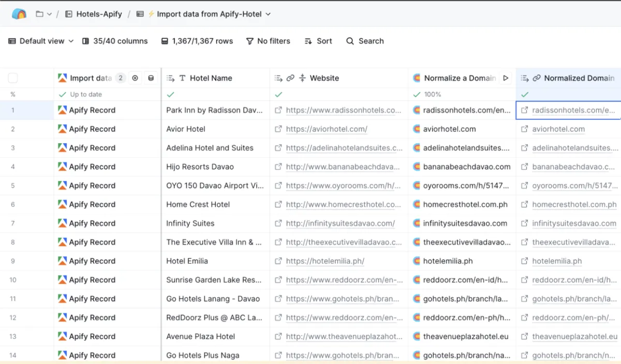Open the radissonhotels Website link in row 1

click(x=344, y=110)
